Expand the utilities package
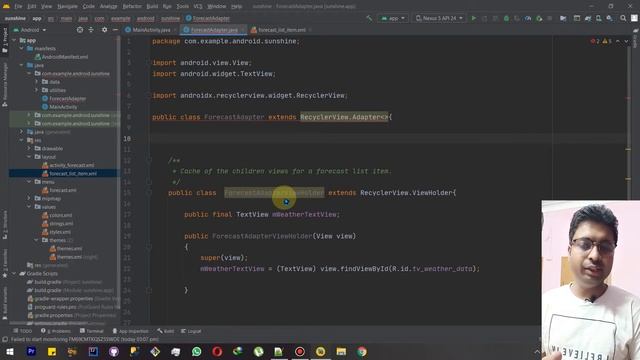 [36, 90]
